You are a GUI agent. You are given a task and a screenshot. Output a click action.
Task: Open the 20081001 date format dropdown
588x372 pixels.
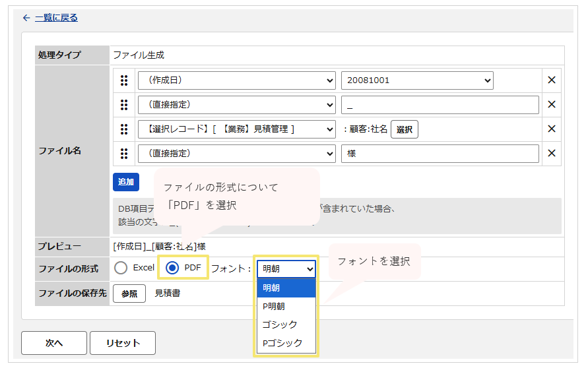click(417, 80)
